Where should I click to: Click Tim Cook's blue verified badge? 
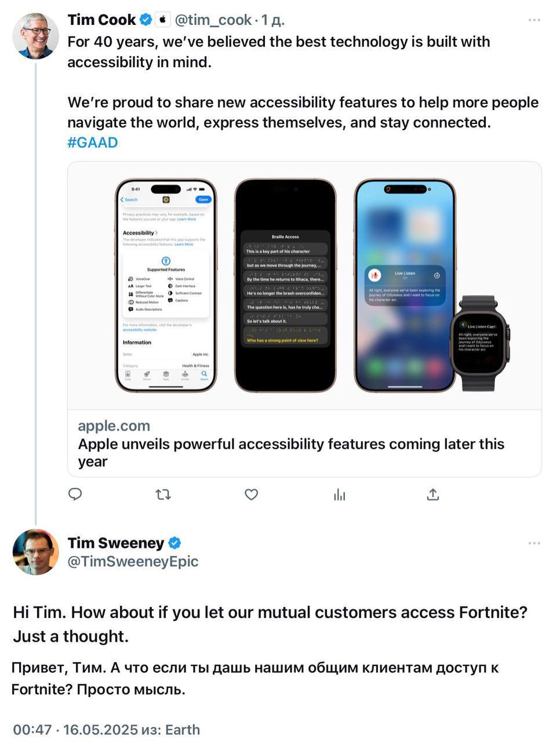pyautogui.click(x=146, y=20)
